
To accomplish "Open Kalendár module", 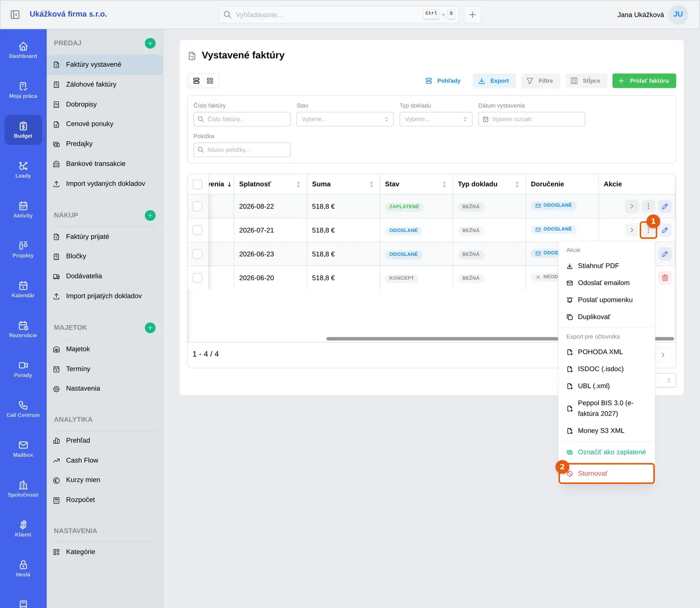I will (23, 289).
